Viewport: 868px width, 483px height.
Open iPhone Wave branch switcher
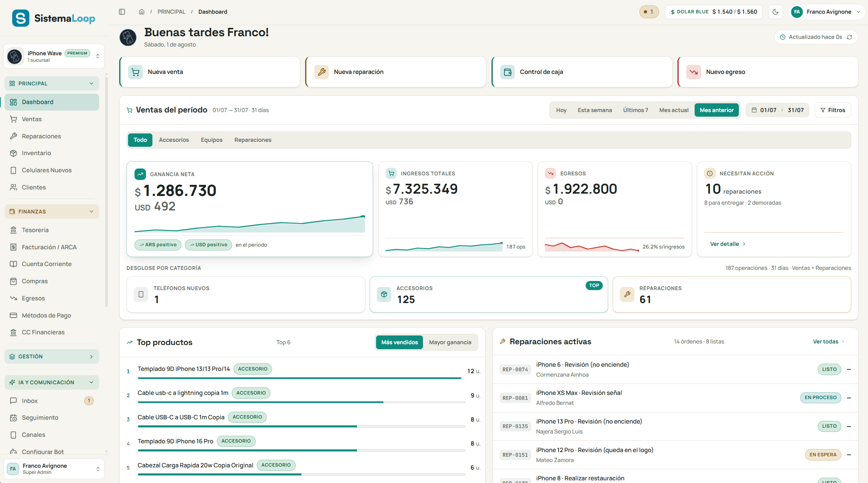click(x=54, y=56)
